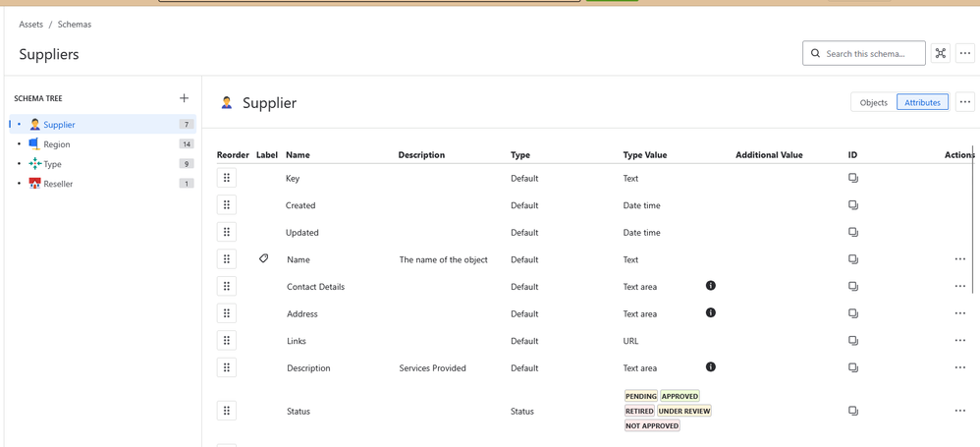The width and height of the screenshot is (980, 447).
Task: Add new object type in Schema Tree
Action: [x=184, y=98]
